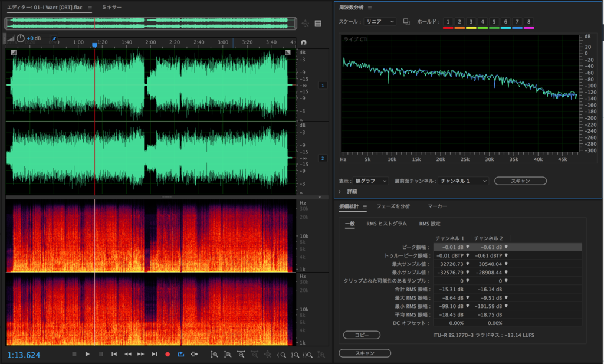Click the fade-in handle on waveform
Image resolution: width=604 pixels, height=364 pixels.
tap(14, 53)
